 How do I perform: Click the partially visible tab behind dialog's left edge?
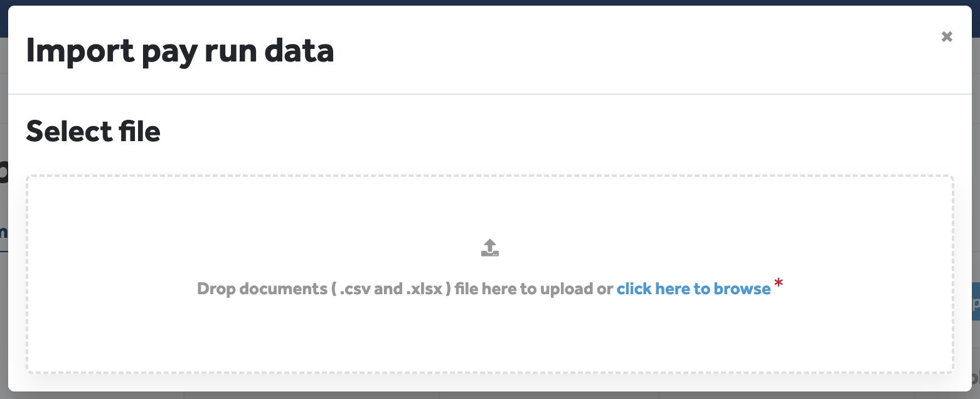(4, 233)
